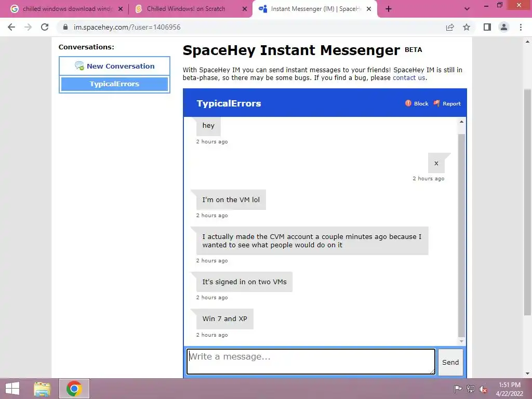The image size is (532, 399).
Task: Click the SpaceHey Instant Messenger heading
Action: pyautogui.click(x=291, y=50)
